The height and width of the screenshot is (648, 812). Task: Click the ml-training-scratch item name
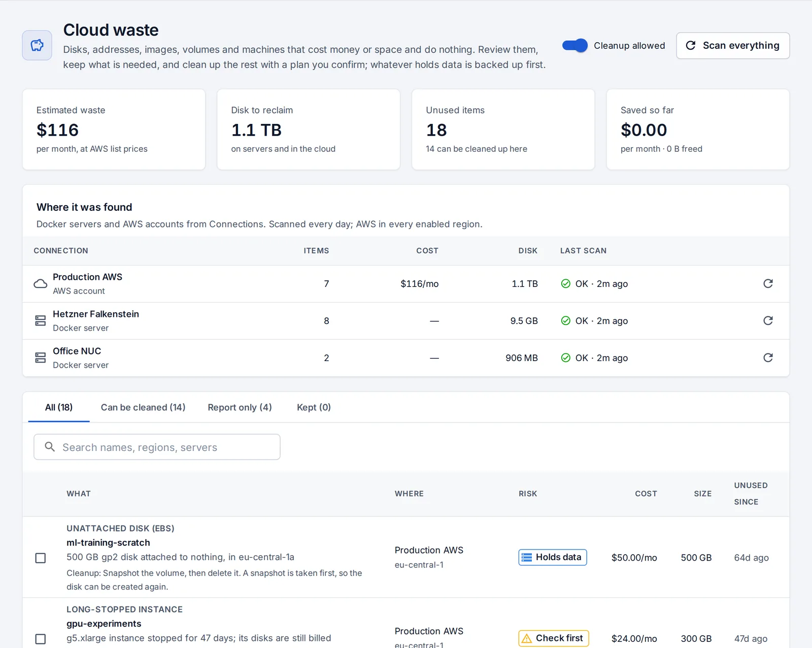[108, 542]
